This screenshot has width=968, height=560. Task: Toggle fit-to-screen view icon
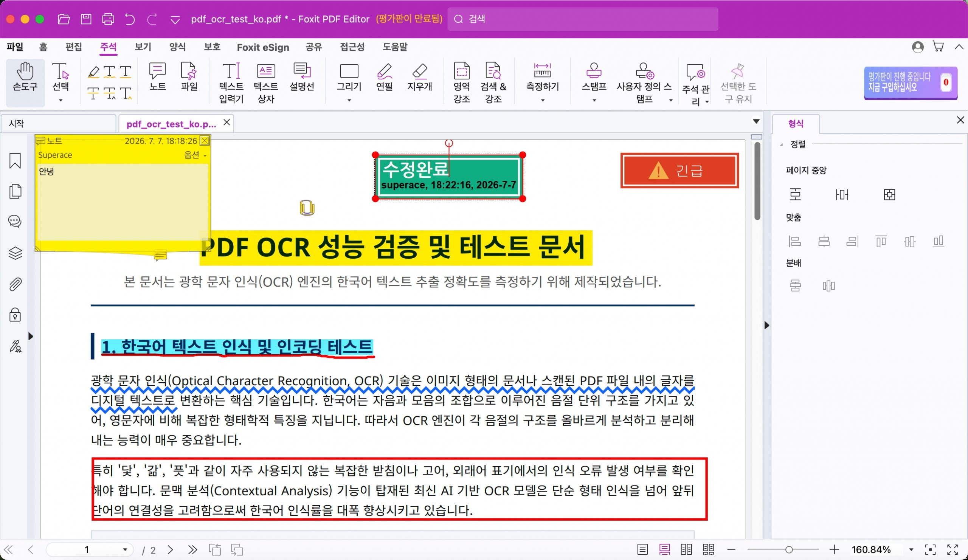[930, 549]
